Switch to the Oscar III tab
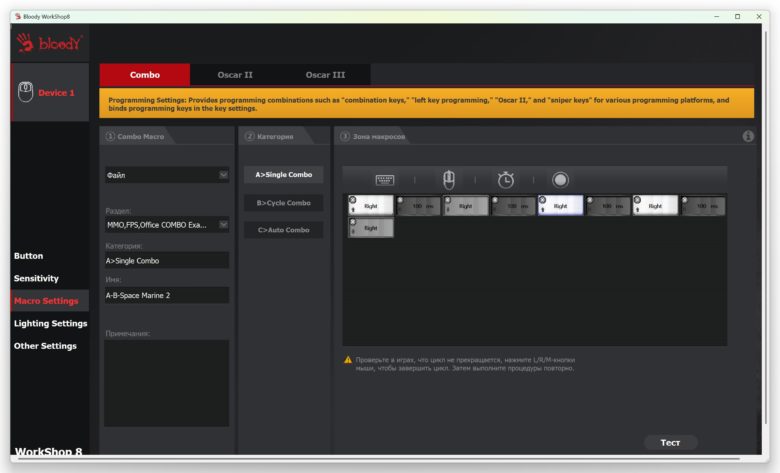780x473 pixels. (325, 75)
